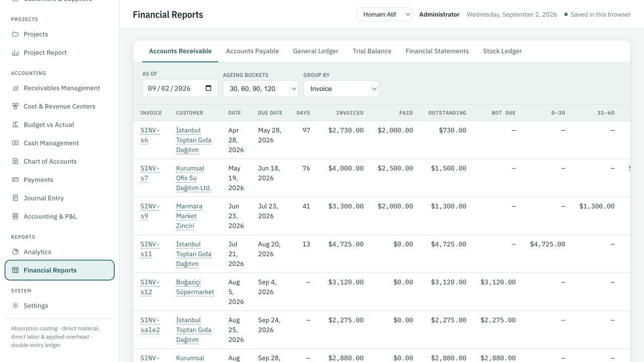Click the Saved in this browser status
This screenshot has height=362, width=644.
597,15
